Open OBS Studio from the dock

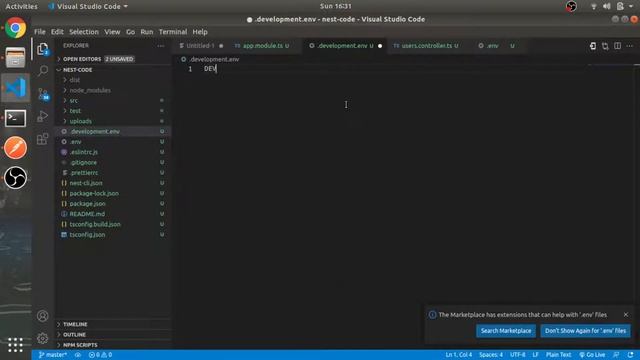[16, 178]
